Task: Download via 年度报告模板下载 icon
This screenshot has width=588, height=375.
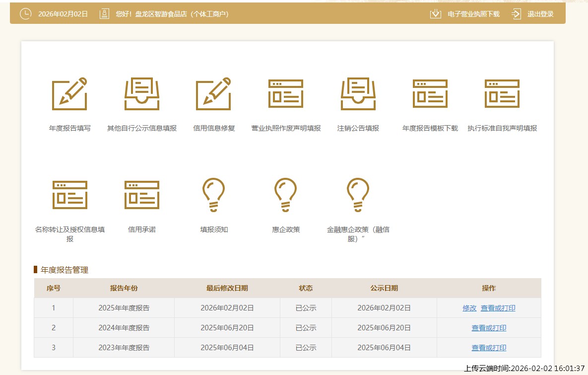Action: click(430, 93)
